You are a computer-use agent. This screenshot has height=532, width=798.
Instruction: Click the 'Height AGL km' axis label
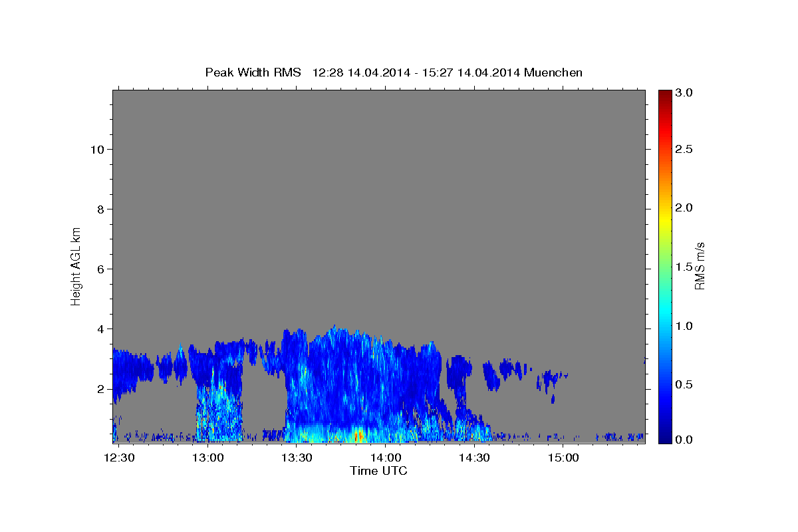point(76,265)
